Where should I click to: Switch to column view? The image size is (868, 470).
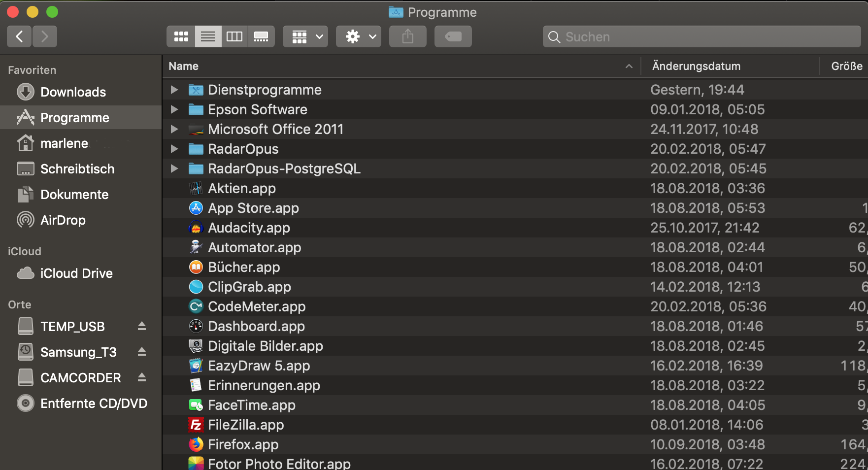click(234, 36)
